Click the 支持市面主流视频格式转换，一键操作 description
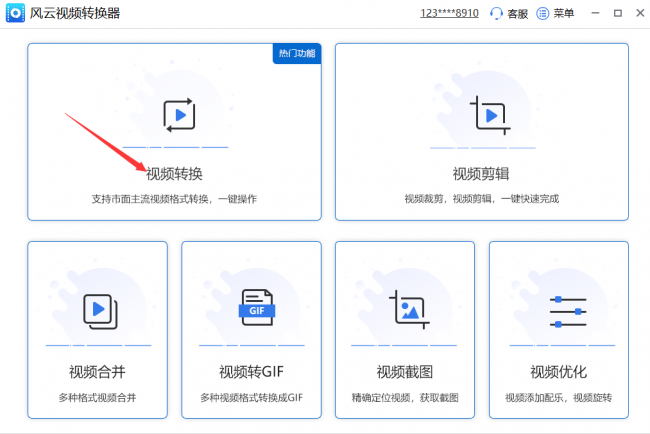650x434 pixels. 174,199
